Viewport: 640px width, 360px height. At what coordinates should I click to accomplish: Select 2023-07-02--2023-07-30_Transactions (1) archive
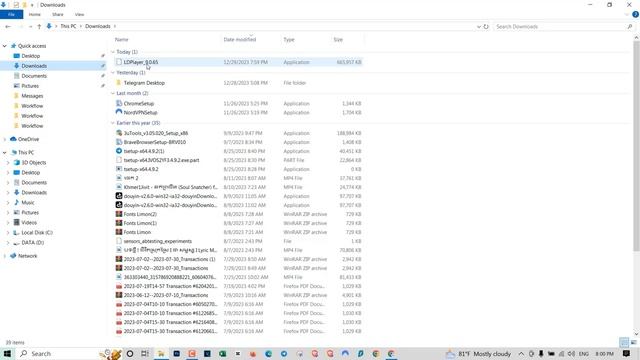coord(169,259)
